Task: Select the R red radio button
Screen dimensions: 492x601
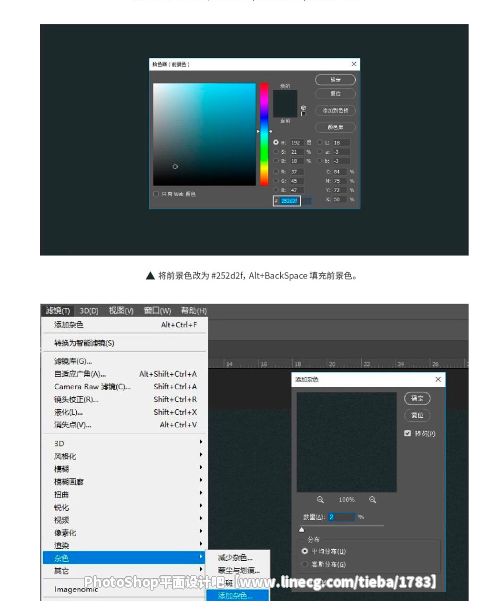Action: (276, 171)
